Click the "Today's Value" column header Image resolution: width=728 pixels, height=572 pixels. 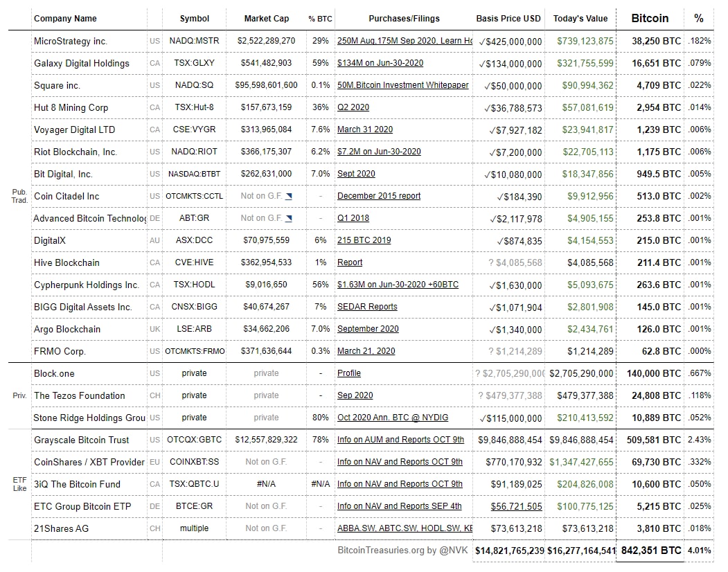pyautogui.click(x=580, y=19)
